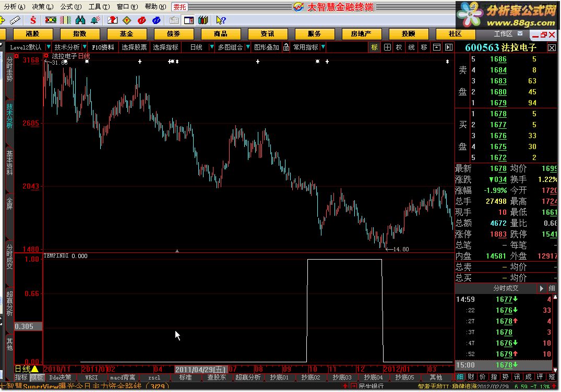
Task: Click the 委托 order button
Action: [180, 7]
